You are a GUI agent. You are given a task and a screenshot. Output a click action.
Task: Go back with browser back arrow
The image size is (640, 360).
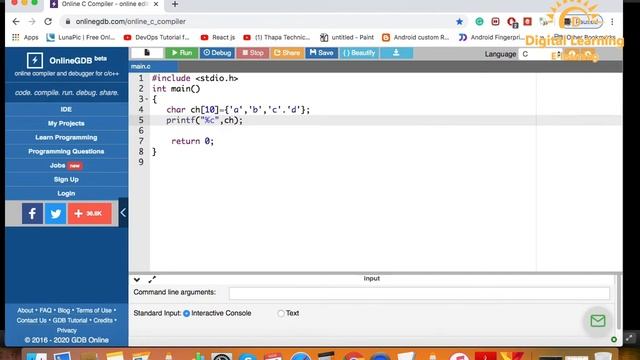pyautogui.click(x=16, y=22)
